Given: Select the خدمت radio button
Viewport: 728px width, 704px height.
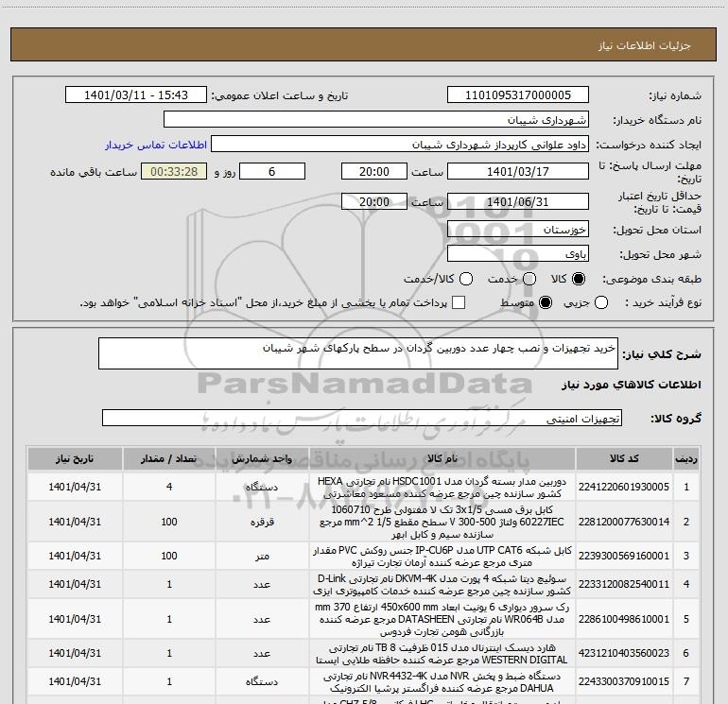Looking at the screenshot, I should pyautogui.click(x=529, y=279).
